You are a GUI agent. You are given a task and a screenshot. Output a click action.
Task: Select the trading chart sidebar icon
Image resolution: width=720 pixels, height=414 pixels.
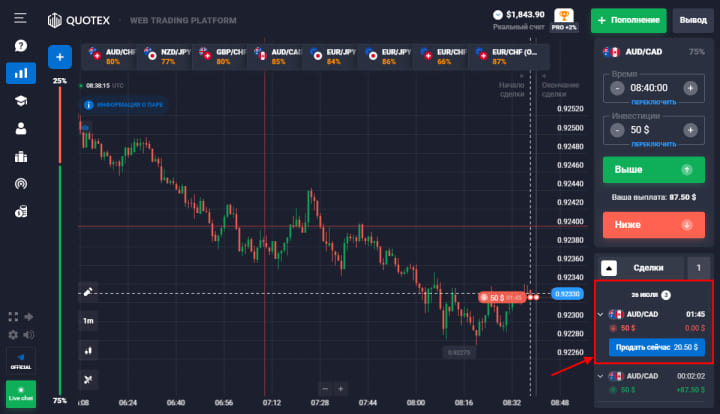pyautogui.click(x=20, y=73)
